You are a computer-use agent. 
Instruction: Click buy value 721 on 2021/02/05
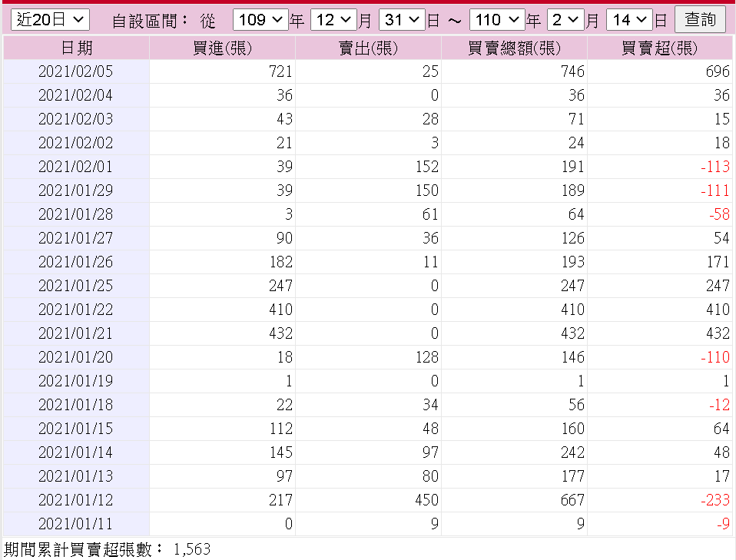pyautogui.click(x=280, y=71)
